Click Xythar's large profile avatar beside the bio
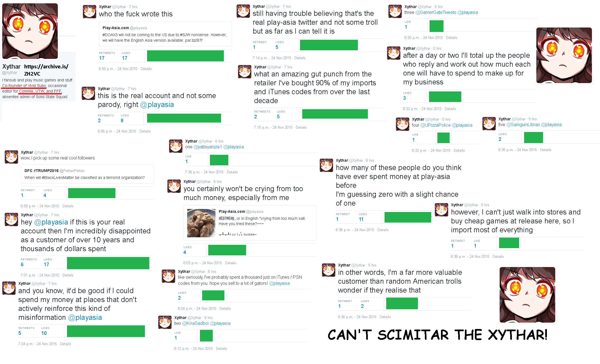600x364 pixels. pos(30,31)
